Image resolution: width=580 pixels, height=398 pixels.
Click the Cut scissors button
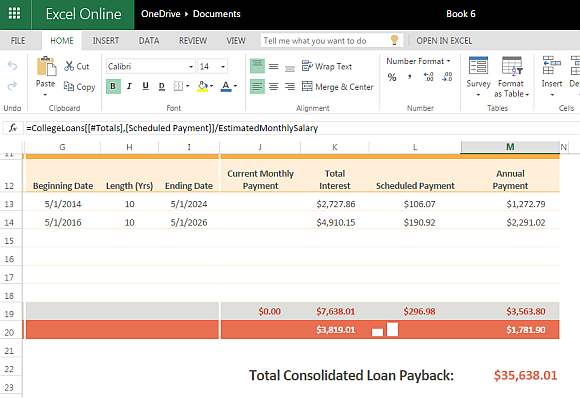[x=77, y=66]
